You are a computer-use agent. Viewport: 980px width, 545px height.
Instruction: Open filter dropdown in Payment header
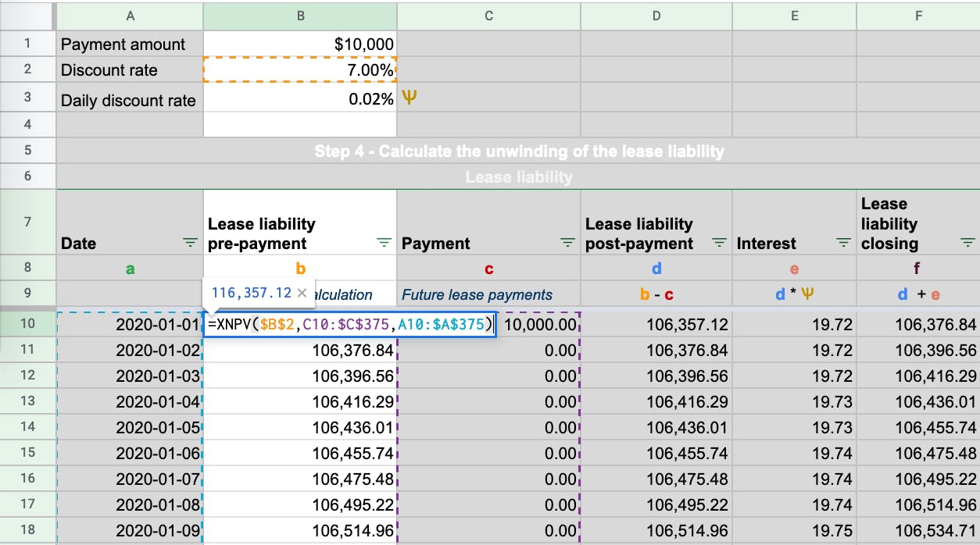coord(568,244)
